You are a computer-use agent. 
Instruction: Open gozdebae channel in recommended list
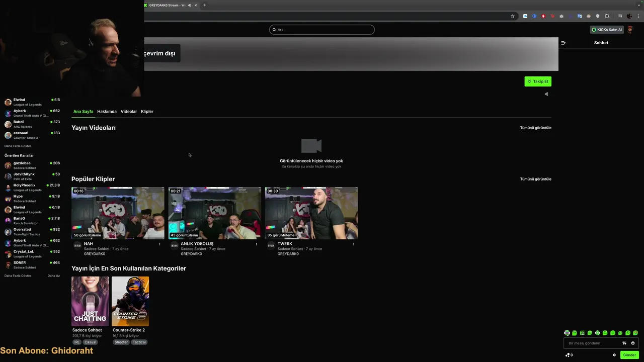[32, 165]
